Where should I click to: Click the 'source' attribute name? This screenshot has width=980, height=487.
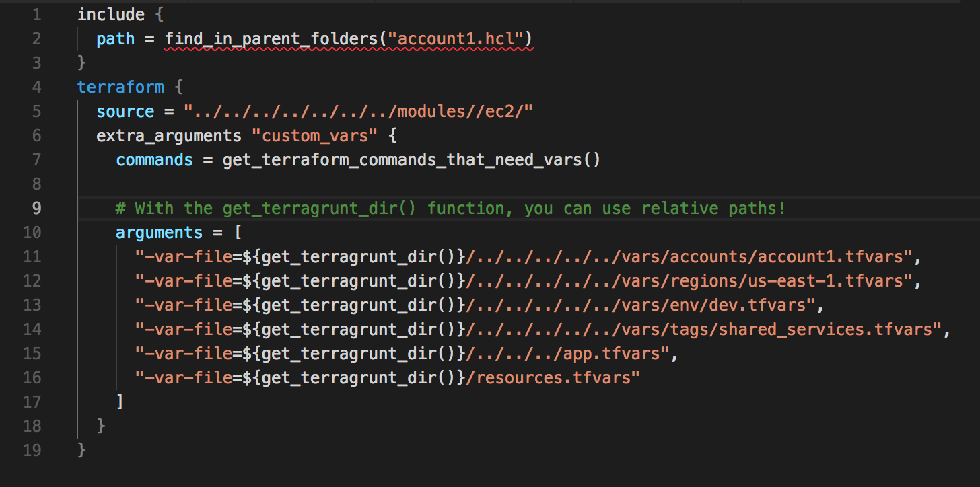coord(125,111)
